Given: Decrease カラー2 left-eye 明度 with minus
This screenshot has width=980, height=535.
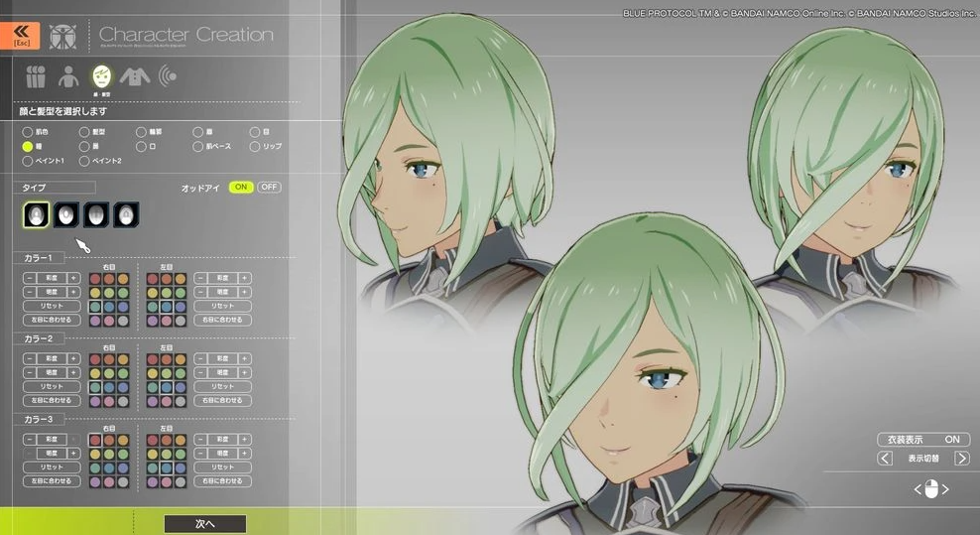Looking at the screenshot, I should (x=200, y=372).
